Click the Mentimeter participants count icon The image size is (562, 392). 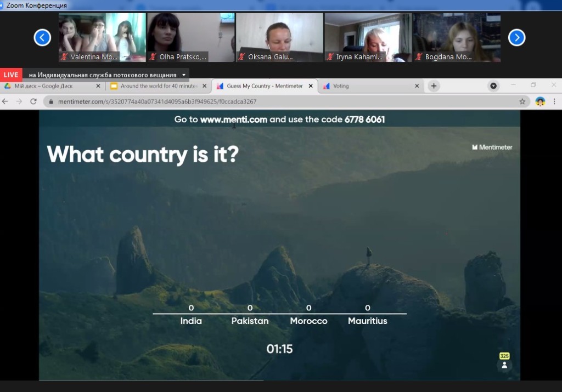pos(504,365)
